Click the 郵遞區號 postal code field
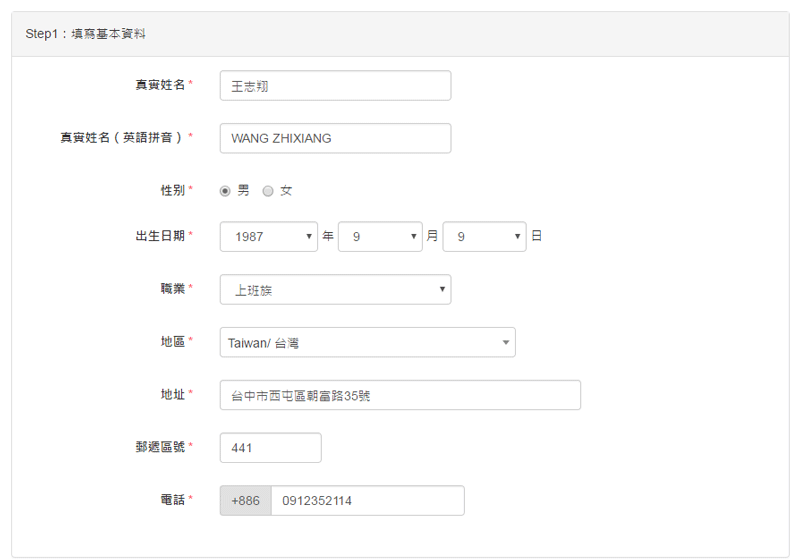 click(270, 448)
